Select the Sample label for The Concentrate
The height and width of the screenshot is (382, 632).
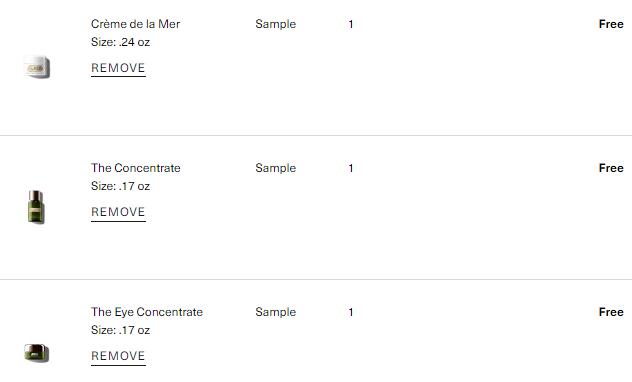click(276, 168)
